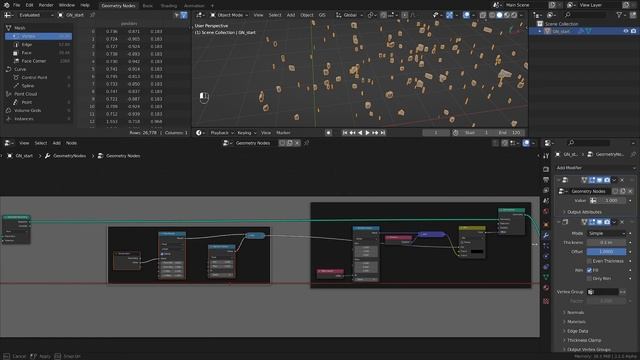
Task: Jump to last frame in timeline
Action: point(382,133)
